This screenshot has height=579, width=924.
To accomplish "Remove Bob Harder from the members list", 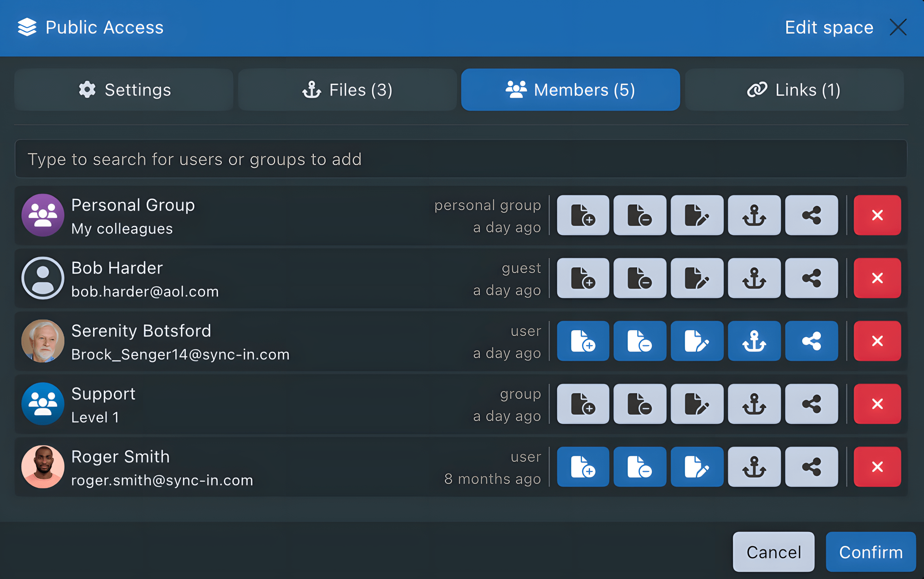I will 877,278.
